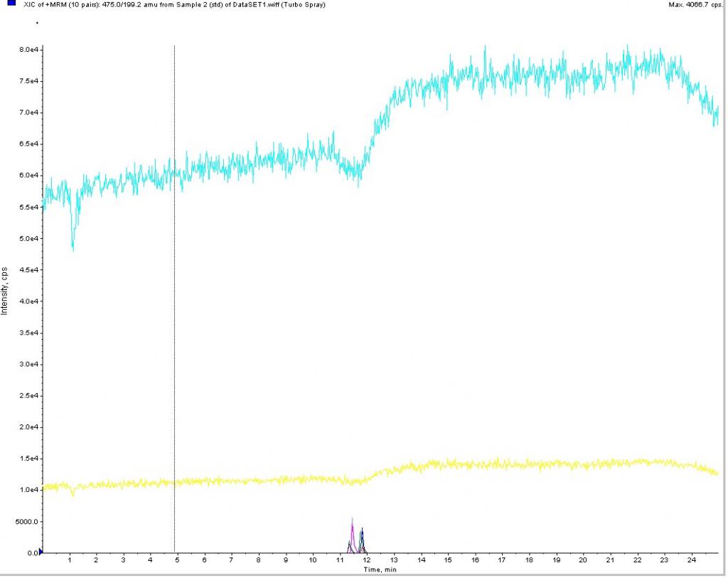The height and width of the screenshot is (578, 728).
Task: Click the 23 minute time tick label
Action: pyautogui.click(x=665, y=560)
